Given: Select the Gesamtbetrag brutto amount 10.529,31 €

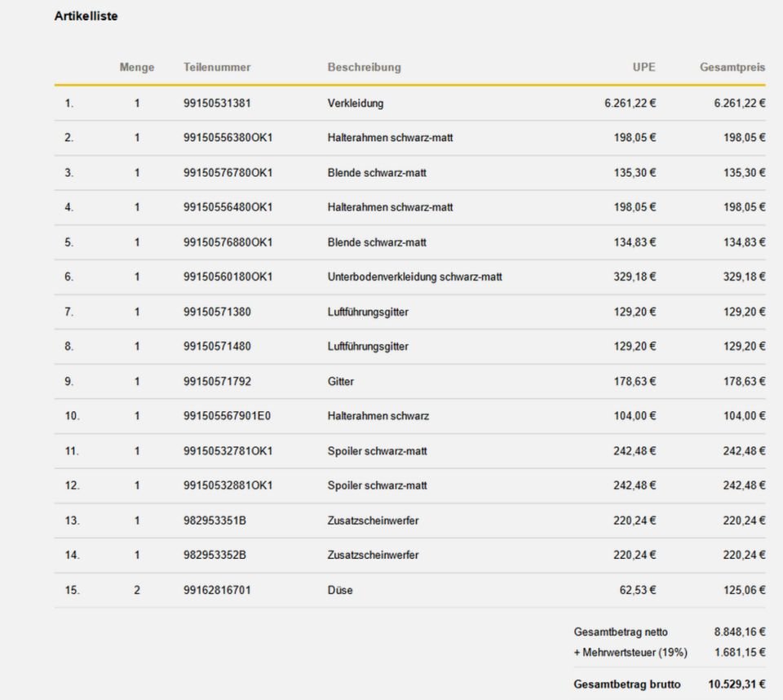Looking at the screenshot, I should (x=737, y=684).
